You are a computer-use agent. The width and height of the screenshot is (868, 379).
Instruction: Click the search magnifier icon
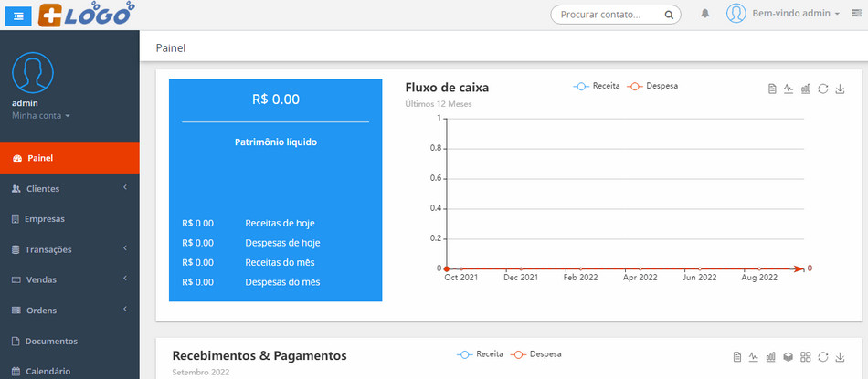tap(669, 15)
